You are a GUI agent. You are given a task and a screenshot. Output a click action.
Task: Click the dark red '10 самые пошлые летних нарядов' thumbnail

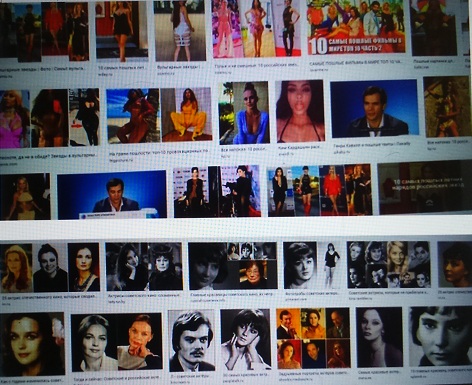[425, 187]
